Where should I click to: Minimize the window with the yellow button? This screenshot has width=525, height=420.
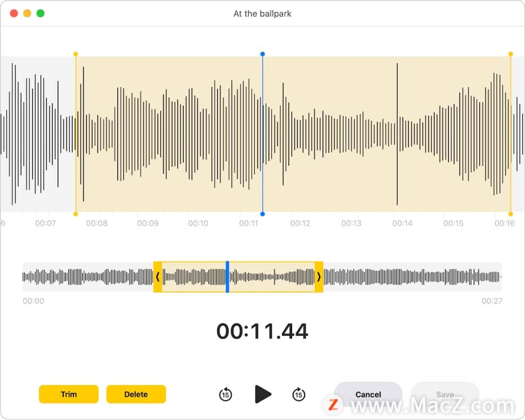coord(27,14)
